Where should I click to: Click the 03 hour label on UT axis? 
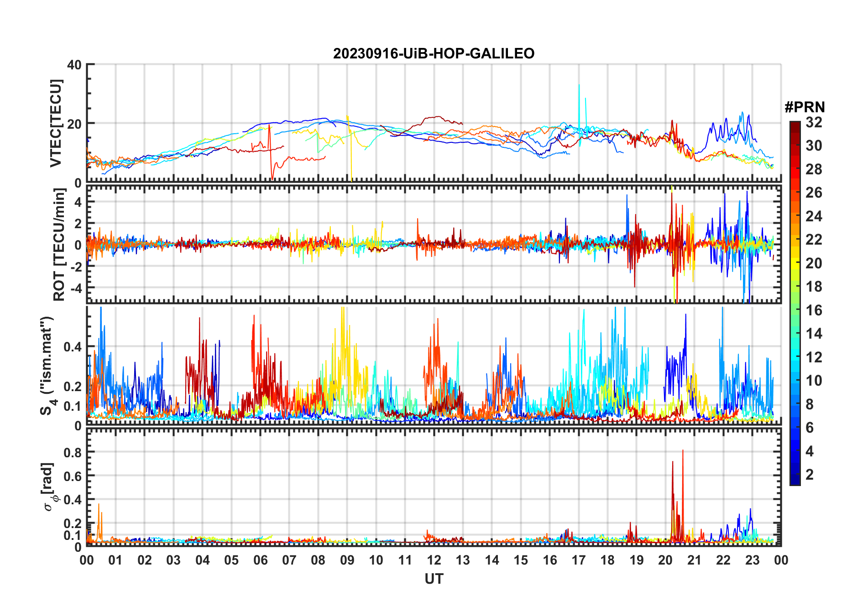[173, 560]
